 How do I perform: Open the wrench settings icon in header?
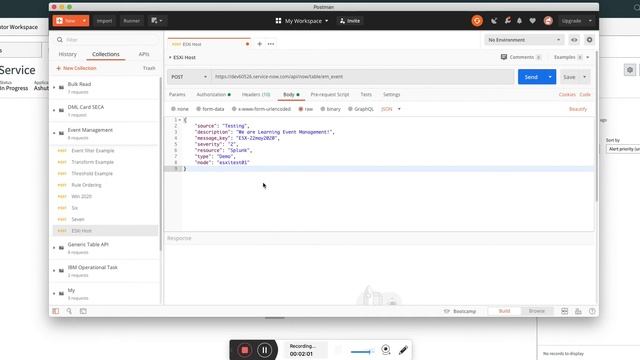click(507, 20)
